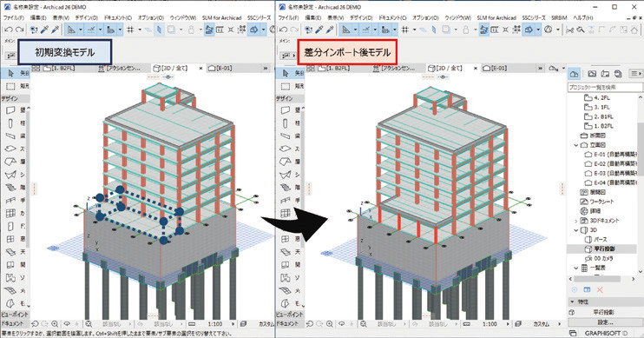
Task: Click the undo arrow in right window toolbar
Action: (284, 30)
